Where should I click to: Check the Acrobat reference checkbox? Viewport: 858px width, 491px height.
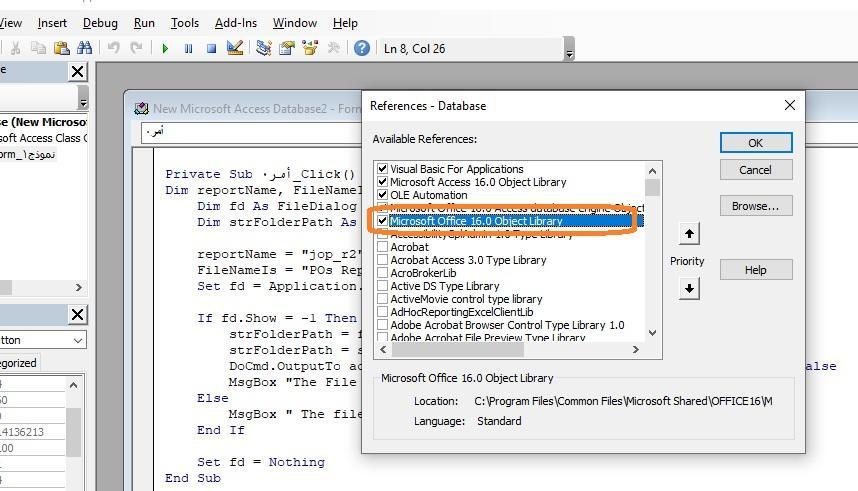(x=382, y=247)
